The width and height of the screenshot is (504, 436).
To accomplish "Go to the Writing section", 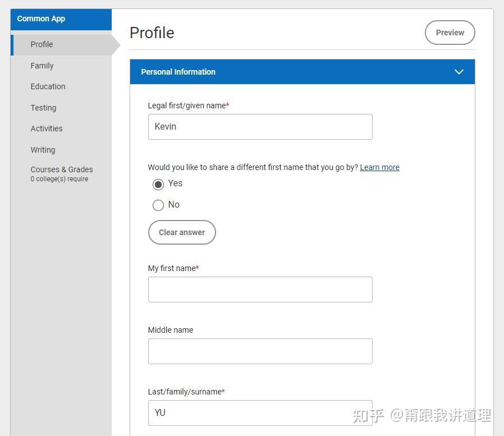I will (43, 150).
